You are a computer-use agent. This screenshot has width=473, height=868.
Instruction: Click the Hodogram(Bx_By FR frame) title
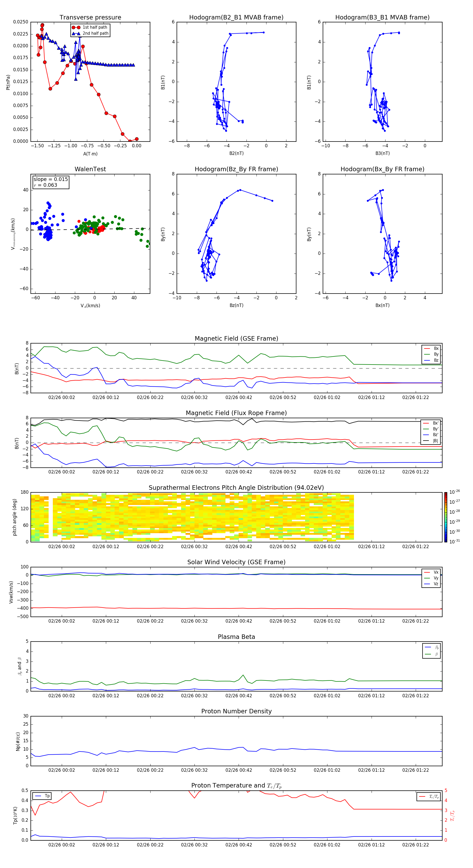point(382,169)
